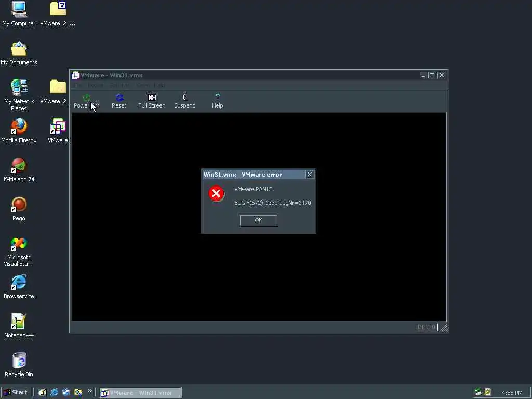Suspend the virtual machine
This screenshot has height=399, width=532.
click(x=184, y=101)
